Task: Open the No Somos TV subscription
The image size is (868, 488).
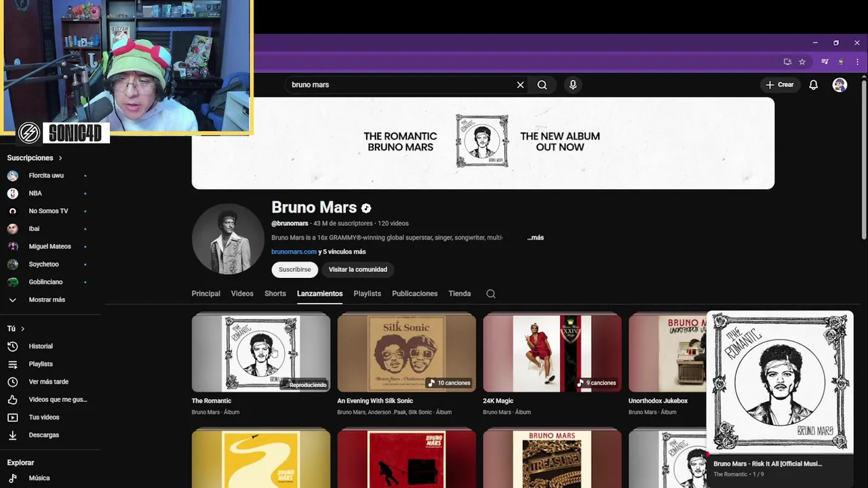Action: click(x=47, y=211)
